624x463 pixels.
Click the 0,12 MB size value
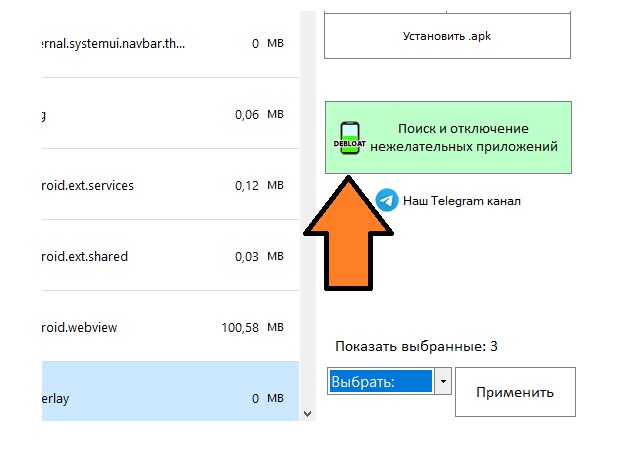tap(247, 186)
